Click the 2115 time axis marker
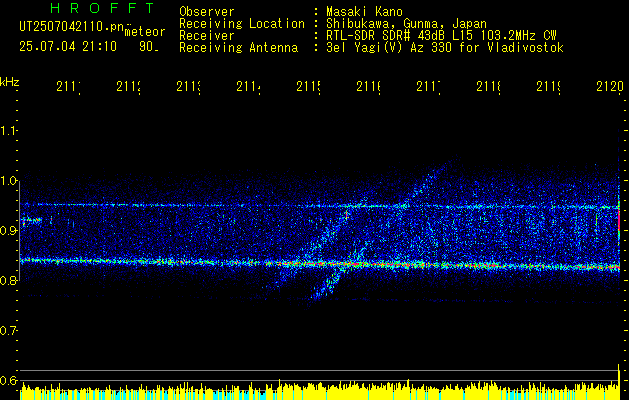The image size is (629, 400). pyautogui.click(x=308, y=87)
